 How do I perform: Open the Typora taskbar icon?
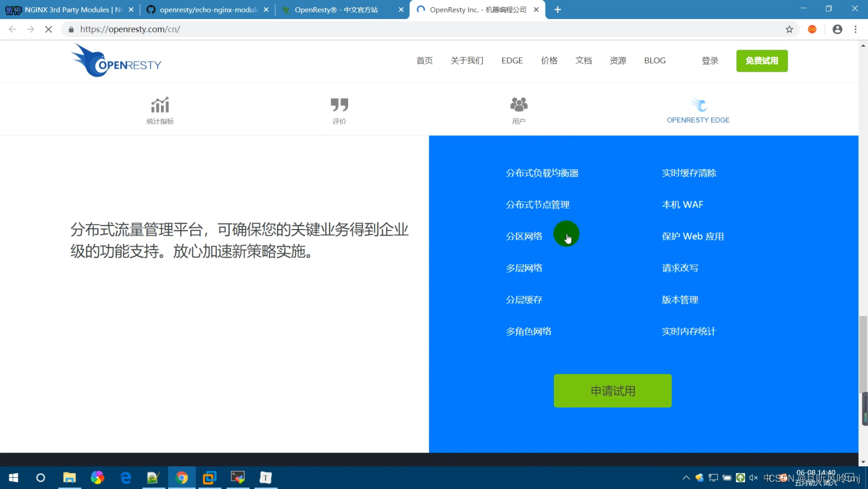(x=265, y=478)
